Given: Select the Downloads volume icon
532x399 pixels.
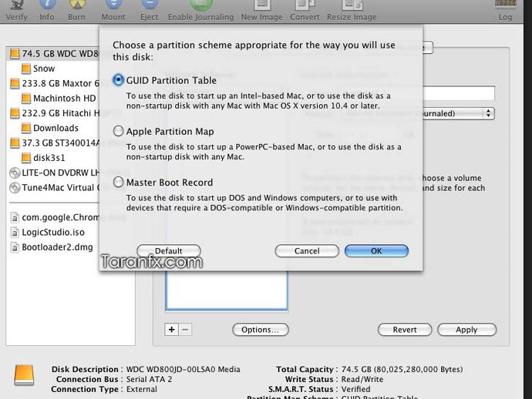Looking at the screenshot, I should pos(25,128).
